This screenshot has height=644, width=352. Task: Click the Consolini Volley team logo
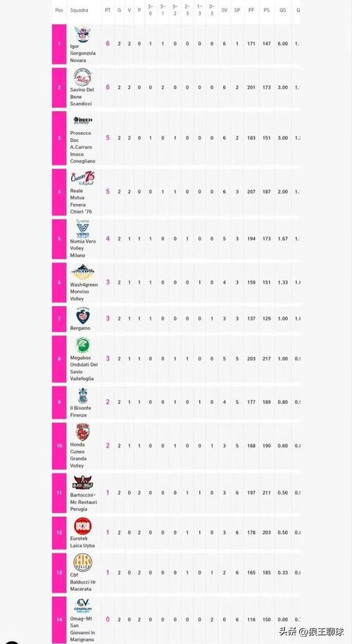pos(82,606)
